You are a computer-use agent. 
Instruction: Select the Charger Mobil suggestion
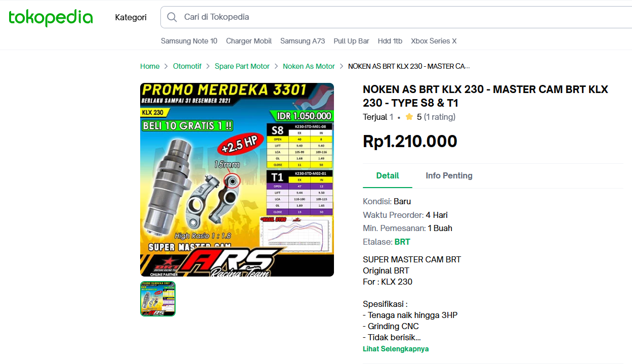click(x=249, y=41)
